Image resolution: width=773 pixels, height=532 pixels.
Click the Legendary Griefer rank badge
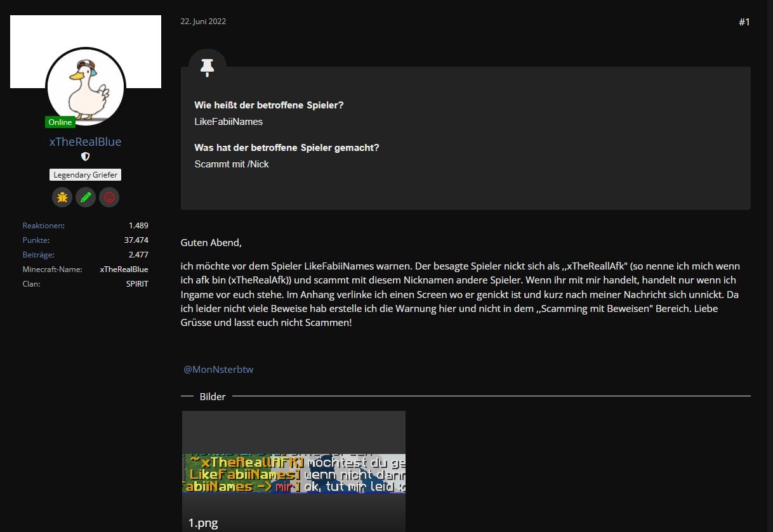coord(85,174)
